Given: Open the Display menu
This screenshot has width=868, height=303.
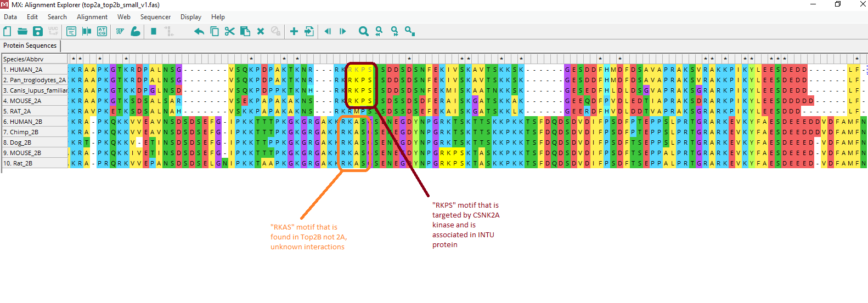Looking at the screenshot, I should tap(191, 17).
